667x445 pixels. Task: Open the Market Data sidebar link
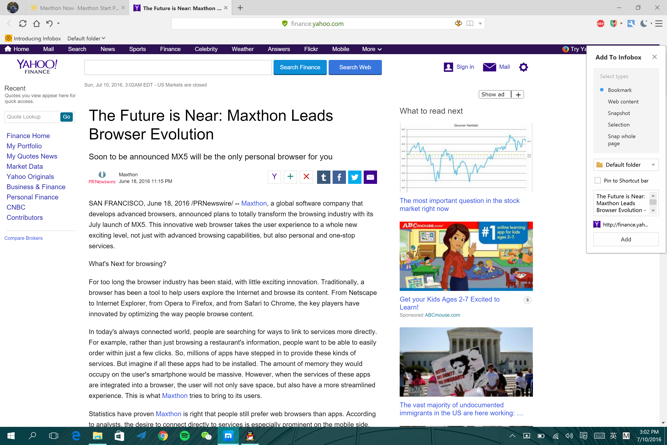point(24,166)
